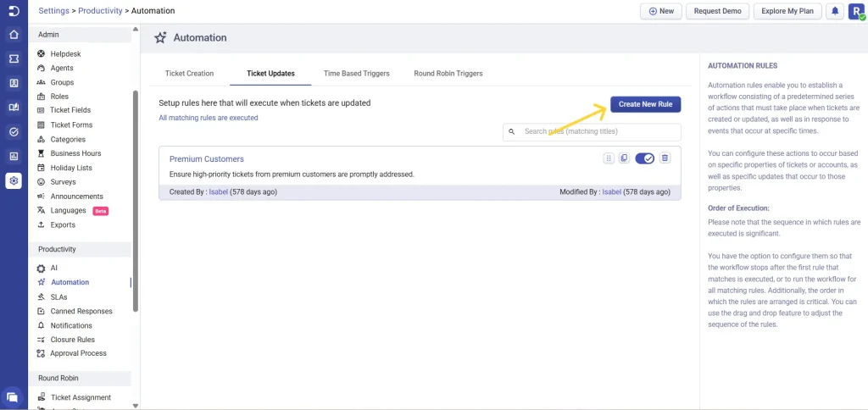Clone the Premium Customers rule via copy icon
The height and width of the screenshot is (410, 868).
[624, 158]
